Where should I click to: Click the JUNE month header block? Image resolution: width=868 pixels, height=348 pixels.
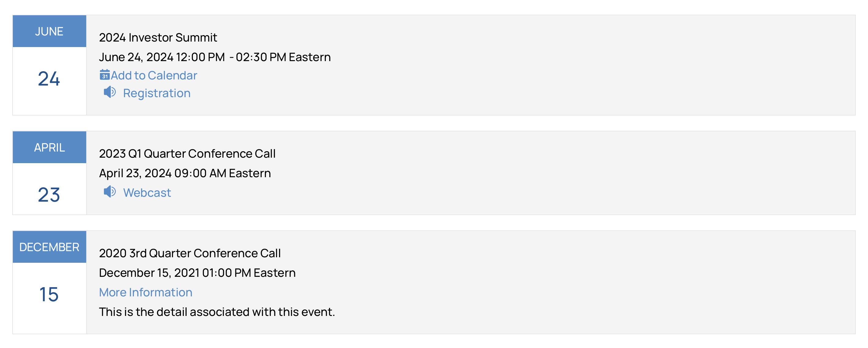(50, 31)
